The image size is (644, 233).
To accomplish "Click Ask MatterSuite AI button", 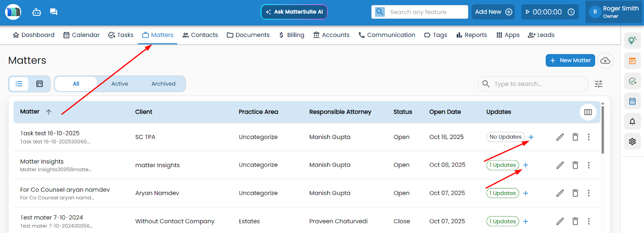I will [x=294, y=12].
